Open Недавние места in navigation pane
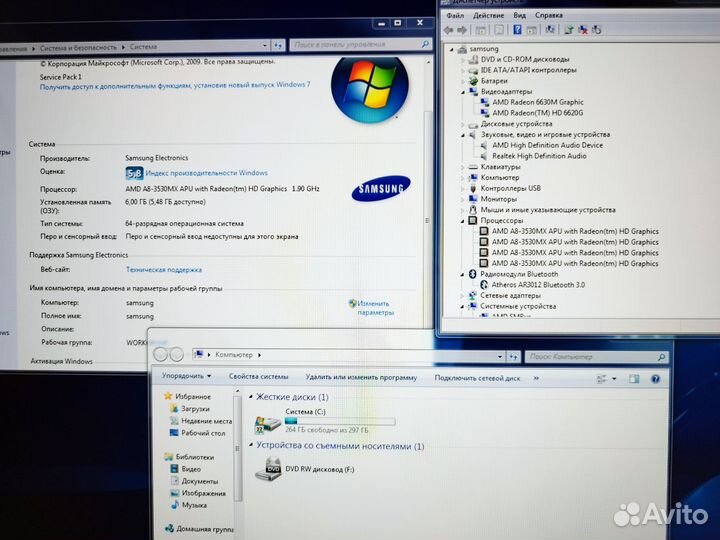 201,421
